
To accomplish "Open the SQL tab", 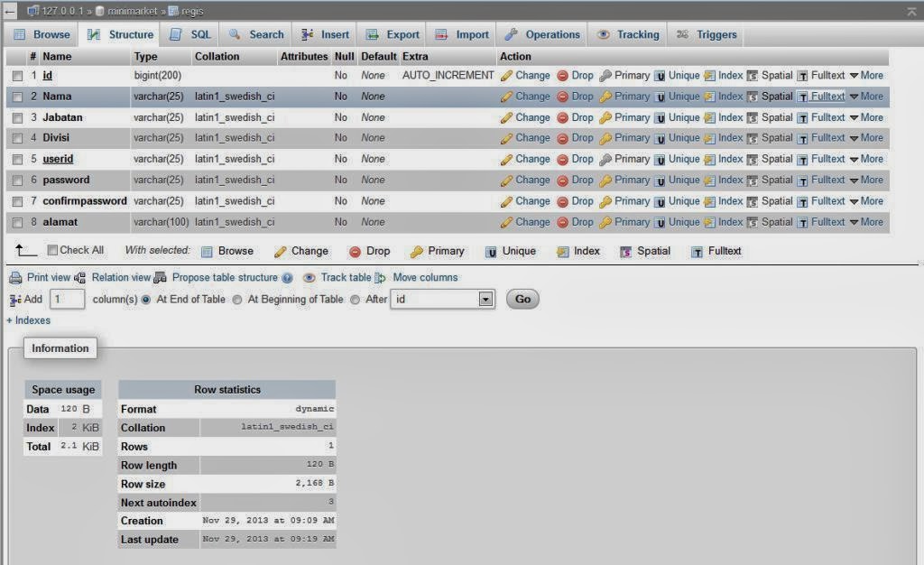I will pyautogui.click(x=190, y=35).
